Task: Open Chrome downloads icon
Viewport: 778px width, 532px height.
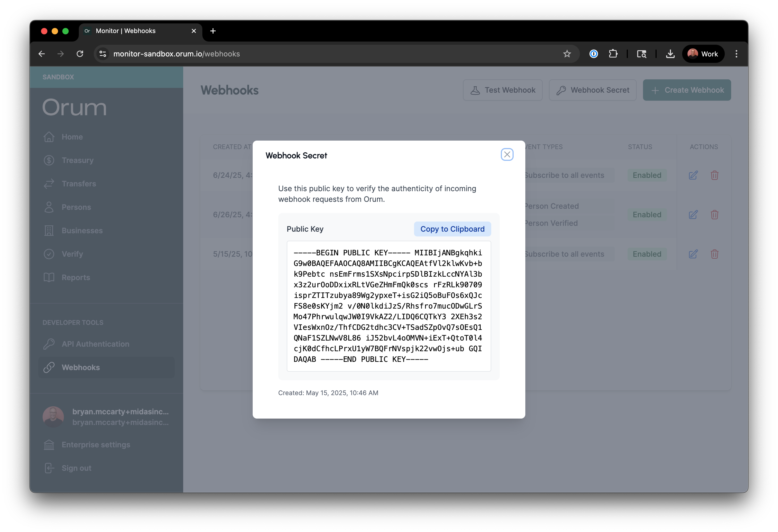Action: [x=670, y=54]
